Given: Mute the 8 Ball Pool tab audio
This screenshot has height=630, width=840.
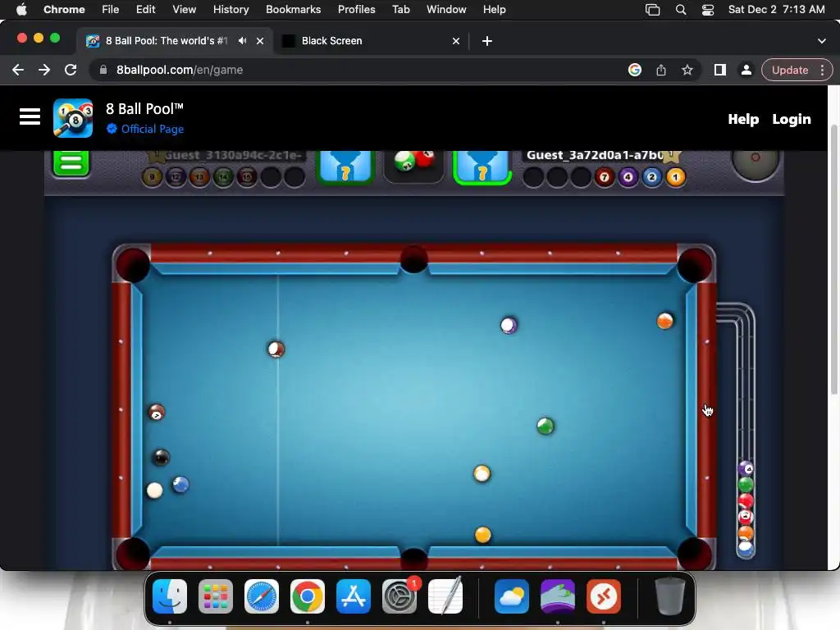Looking at the screenshot, I should click(243, 41).
